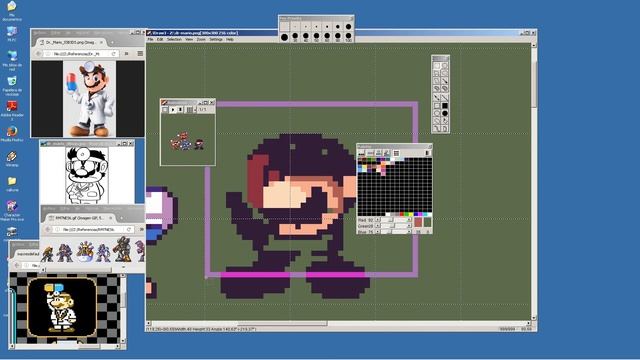This screenshot has width=640, height=360.
Task: Select the freehand pen tool in the toolbox
Action: (437, 98)
